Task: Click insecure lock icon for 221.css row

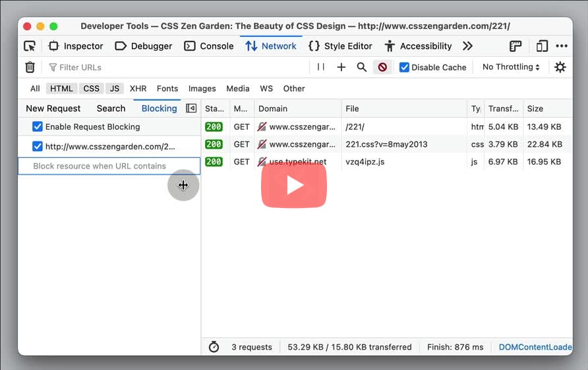Action: tap(262, 144)
